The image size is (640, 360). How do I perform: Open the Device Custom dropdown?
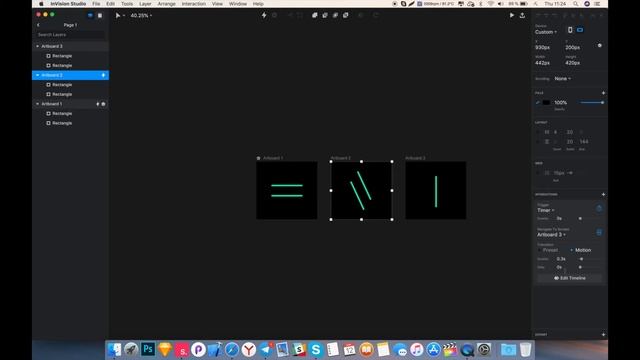tap(546, 32)
